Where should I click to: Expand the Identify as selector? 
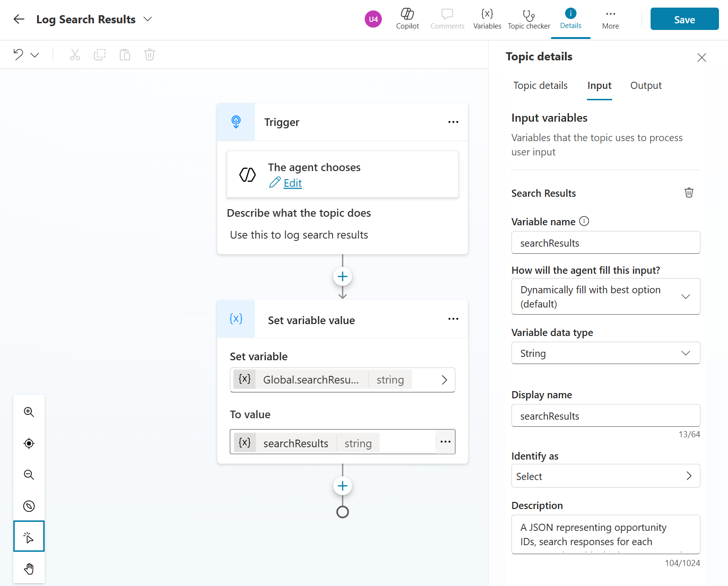(605, 476)
